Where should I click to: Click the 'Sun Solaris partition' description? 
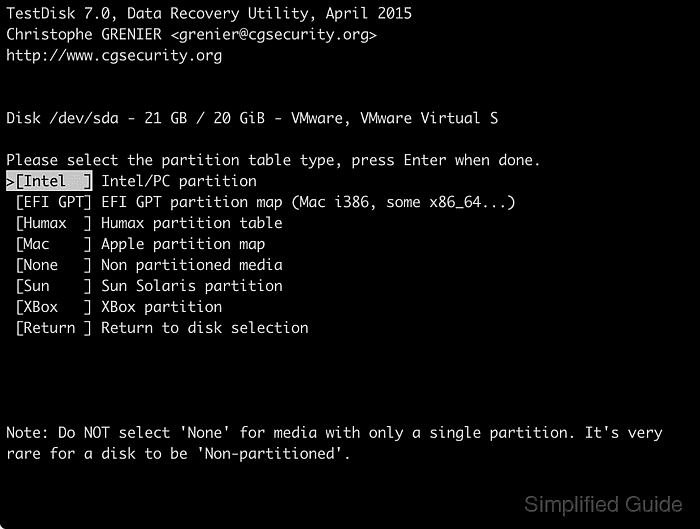point(192,286)
